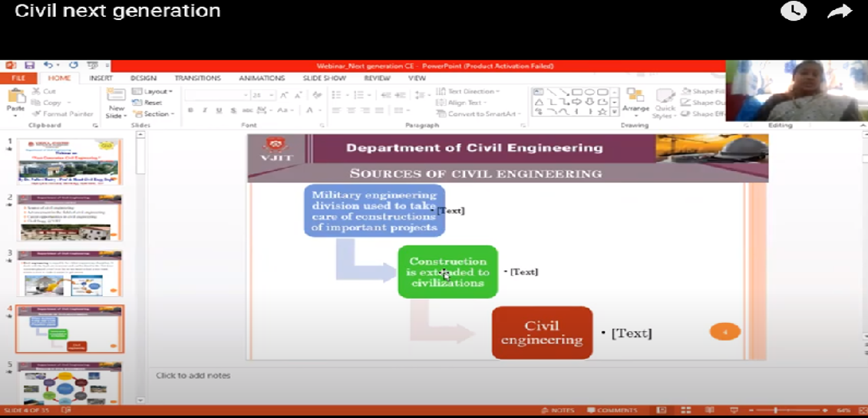The image size is (868, 418).
Task: Open the numbered list button
Action: (361, 95)
